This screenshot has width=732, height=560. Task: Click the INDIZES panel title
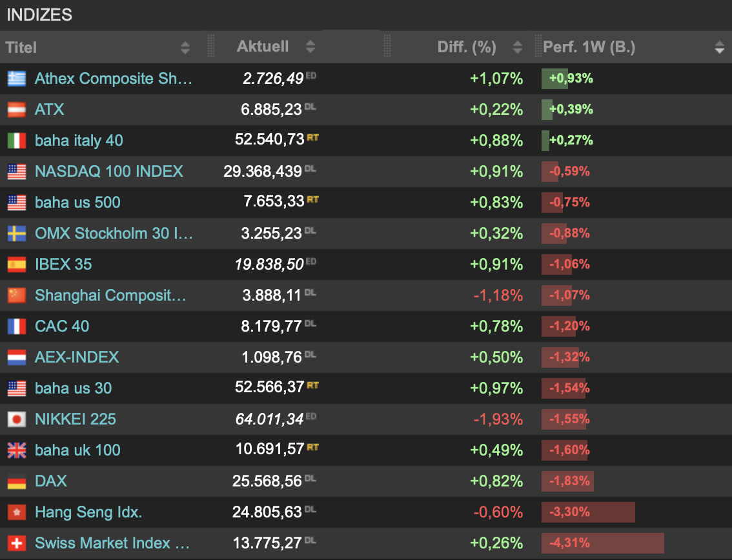click(x=39, y=15)
